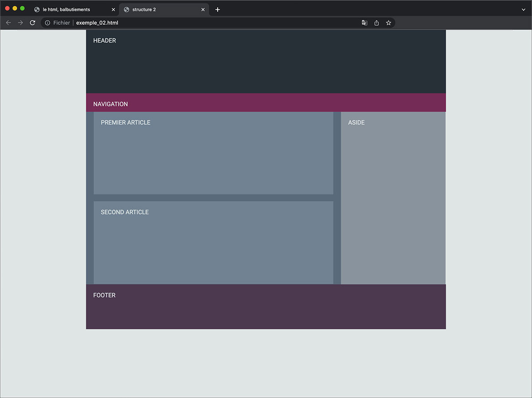Bookmark this page with the star

[388, 23]
